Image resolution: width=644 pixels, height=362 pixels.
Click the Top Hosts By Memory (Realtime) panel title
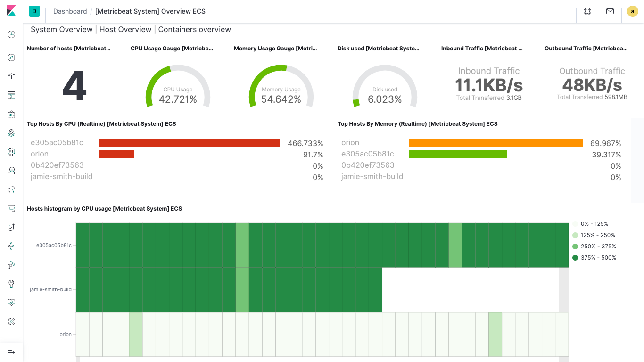(418, 124)
